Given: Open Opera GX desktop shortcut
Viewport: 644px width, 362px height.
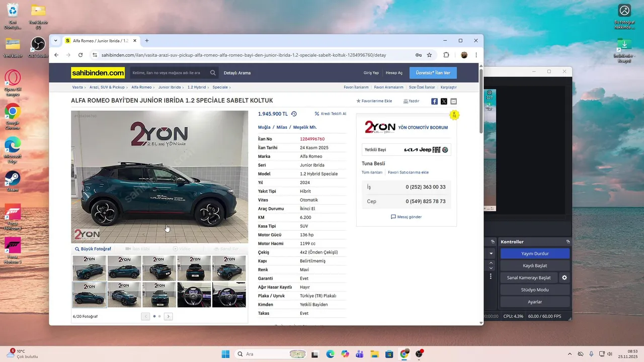Looking at the screenshot, I should pos(13,83).
